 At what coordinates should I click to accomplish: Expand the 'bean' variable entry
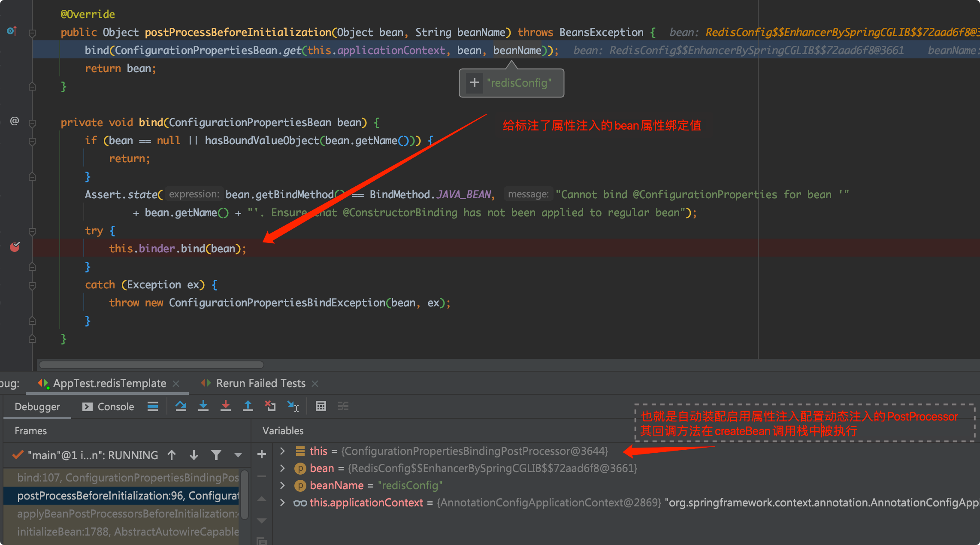(282, 468)
